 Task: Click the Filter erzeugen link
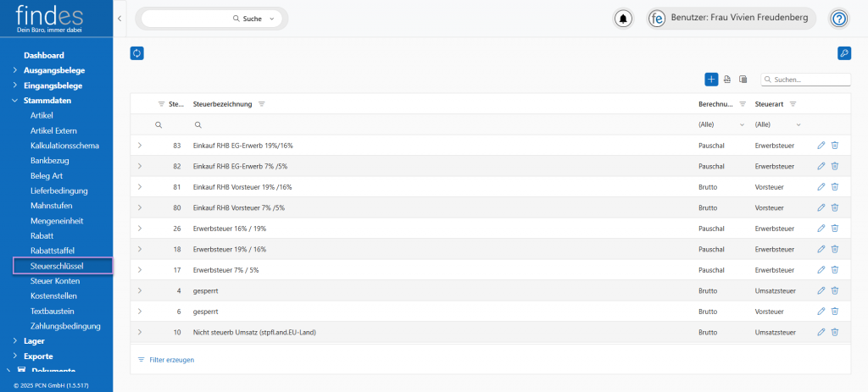point(171,360)
